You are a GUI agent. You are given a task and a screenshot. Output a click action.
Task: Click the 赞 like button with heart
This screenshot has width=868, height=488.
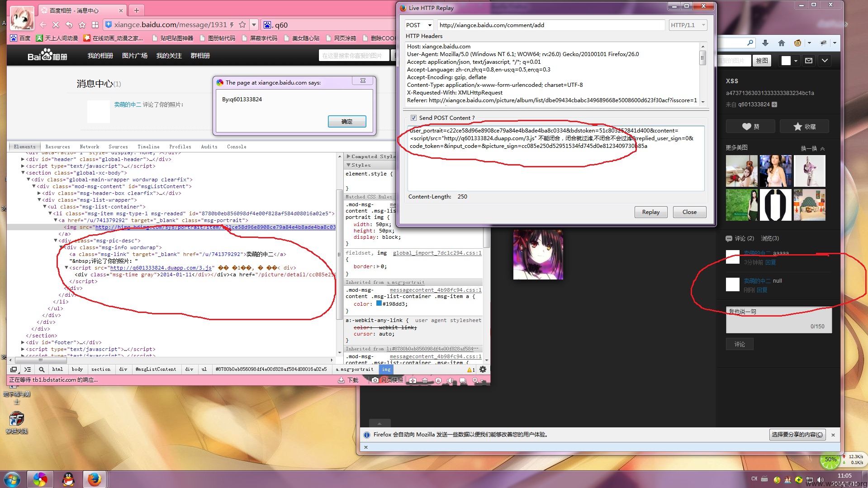pyautogui.click(x=750, y=127)
